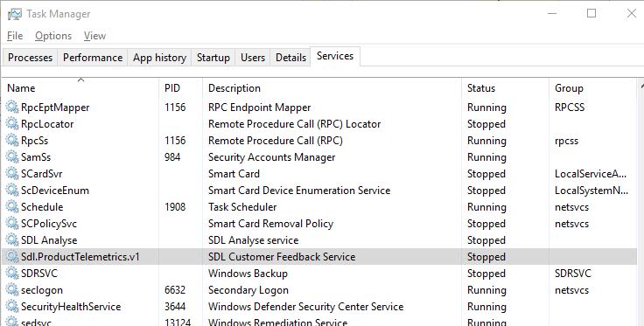Image resolution: width=644 pixels, height=326 pixels.
Task: Click PID 6632 of seclogon
Action: click(x=175, y=290)
